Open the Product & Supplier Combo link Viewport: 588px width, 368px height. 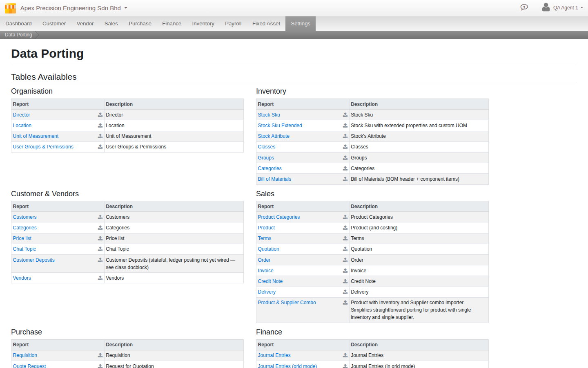click(287, 303)
